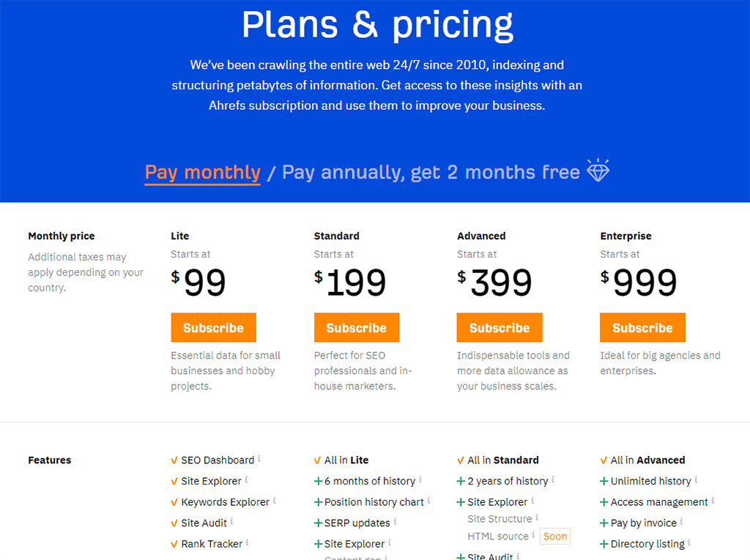Show info for Directory listing
750x560 pixels.
[x=689, y=542]
